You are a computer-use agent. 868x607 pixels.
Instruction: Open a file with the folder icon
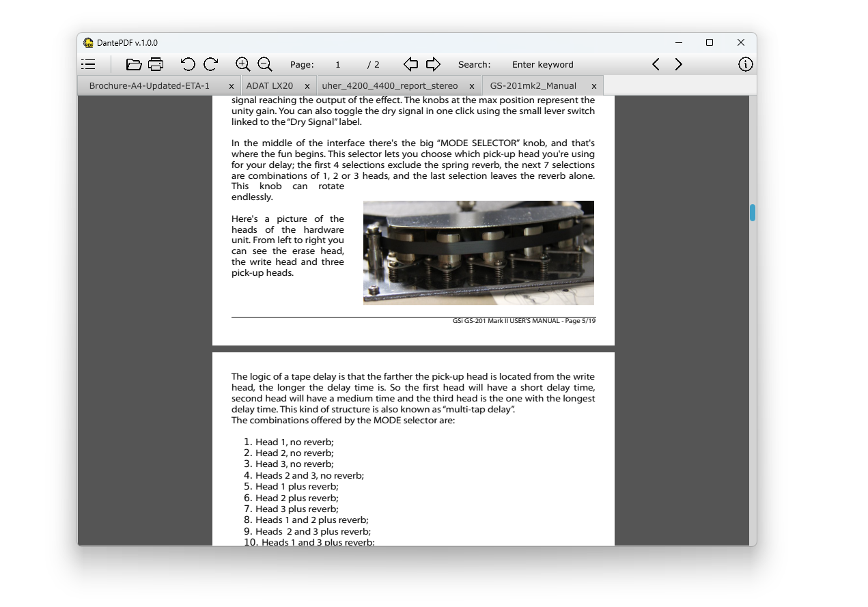134,64
